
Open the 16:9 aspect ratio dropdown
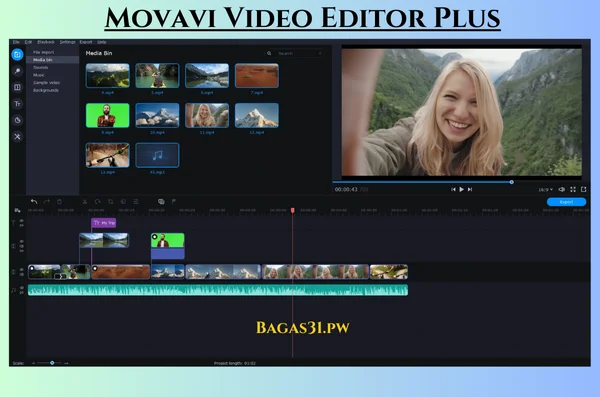(546, 190)
